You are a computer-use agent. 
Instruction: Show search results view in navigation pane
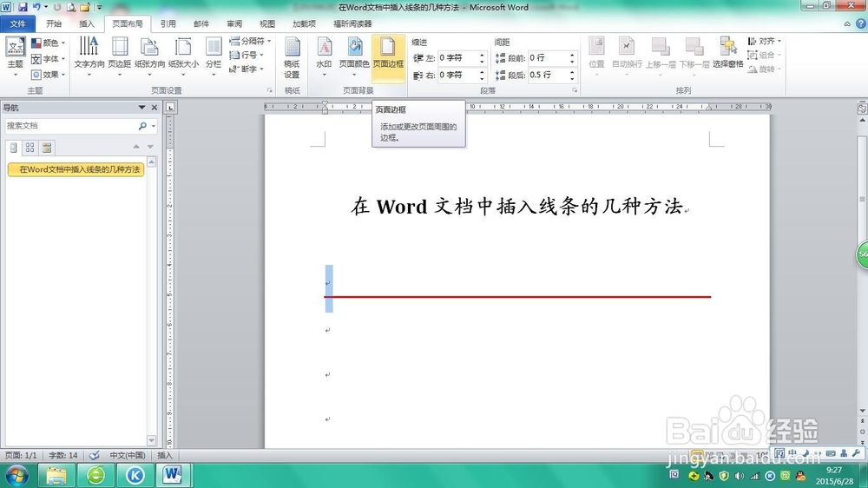coord(47,148)
